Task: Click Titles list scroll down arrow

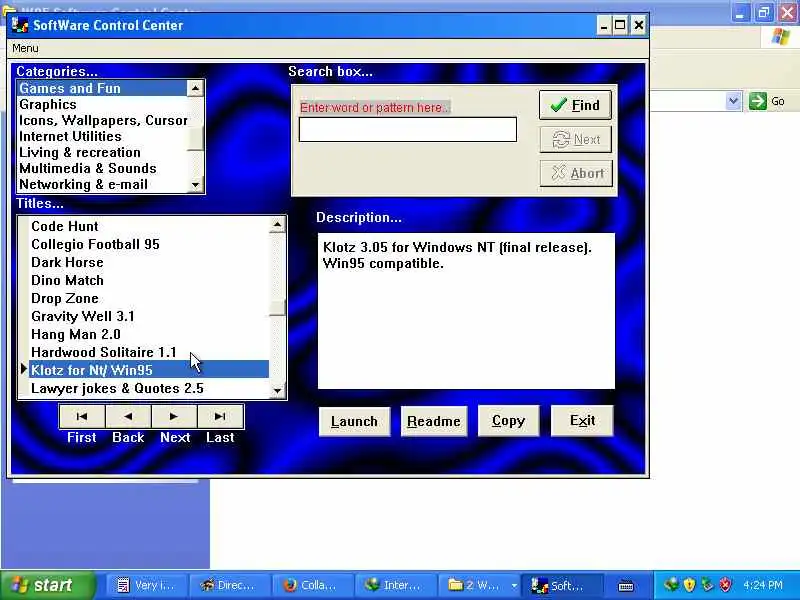Action: pyautogui.click(x=277, y=390)
